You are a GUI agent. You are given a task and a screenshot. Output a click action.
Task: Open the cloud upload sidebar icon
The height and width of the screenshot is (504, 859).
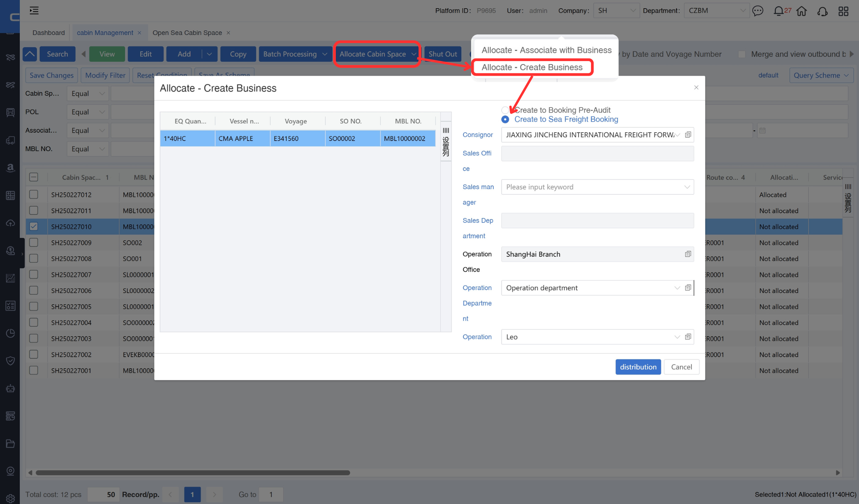pos(10,223)
